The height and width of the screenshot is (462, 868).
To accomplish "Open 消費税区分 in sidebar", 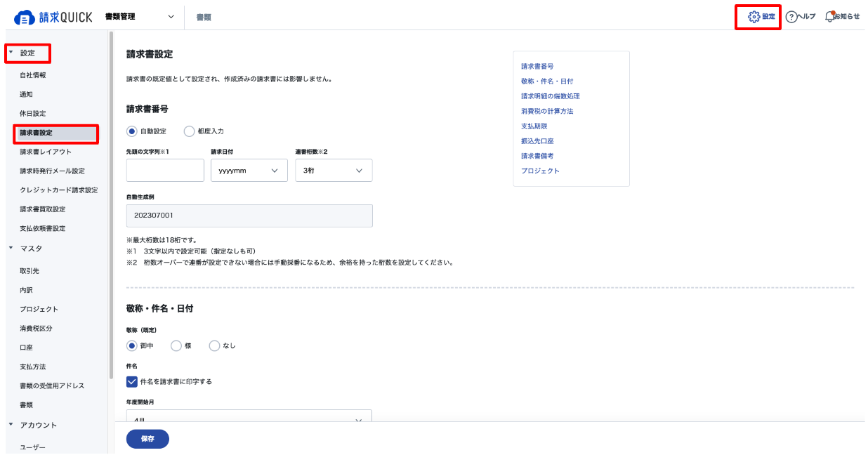I will (x=36, y=328).
